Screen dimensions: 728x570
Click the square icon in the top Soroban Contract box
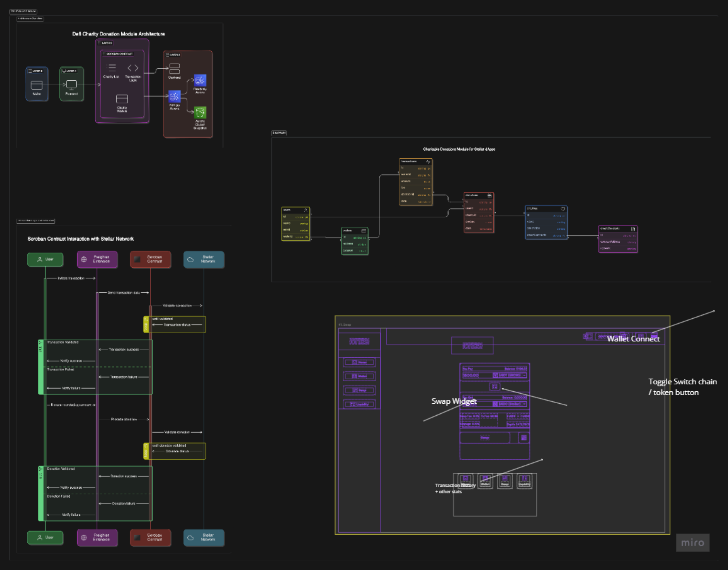click(x=137, y=259)
